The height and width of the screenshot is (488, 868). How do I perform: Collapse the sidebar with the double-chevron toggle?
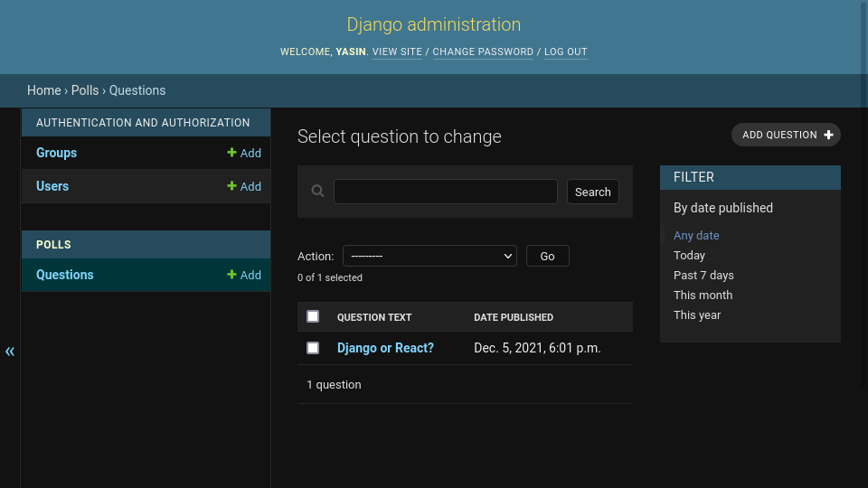(x=10, y=352)
